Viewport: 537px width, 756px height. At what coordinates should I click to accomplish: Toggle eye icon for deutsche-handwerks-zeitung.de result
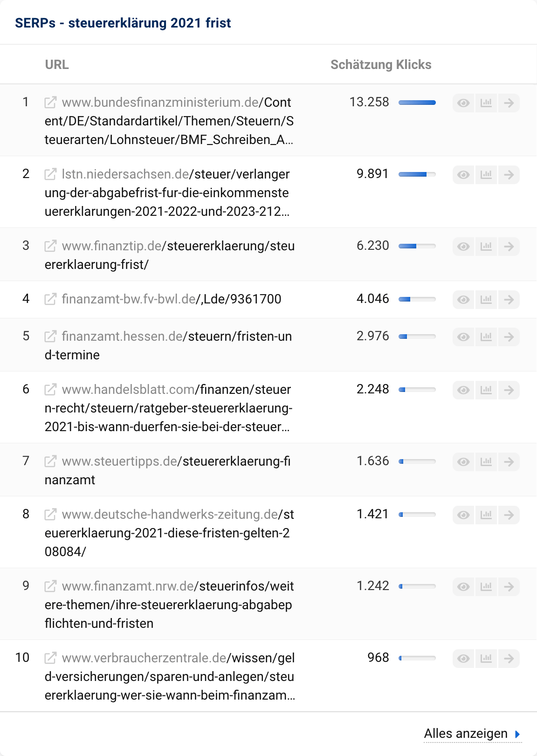click(x=463, y=515)
